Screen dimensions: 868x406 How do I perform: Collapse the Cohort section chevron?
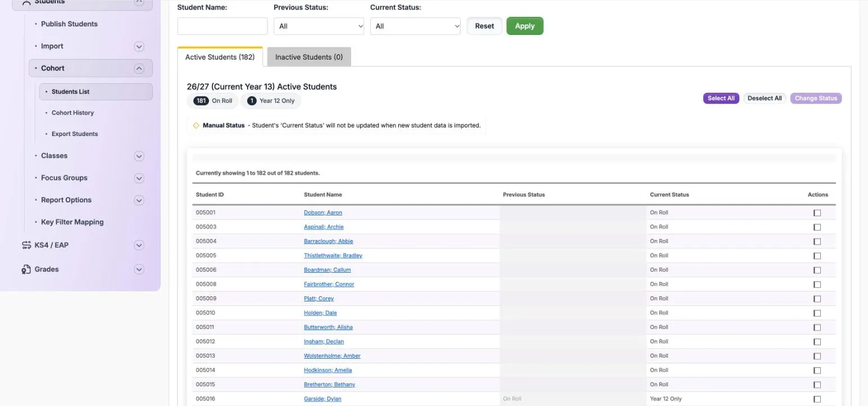point(139,69)
